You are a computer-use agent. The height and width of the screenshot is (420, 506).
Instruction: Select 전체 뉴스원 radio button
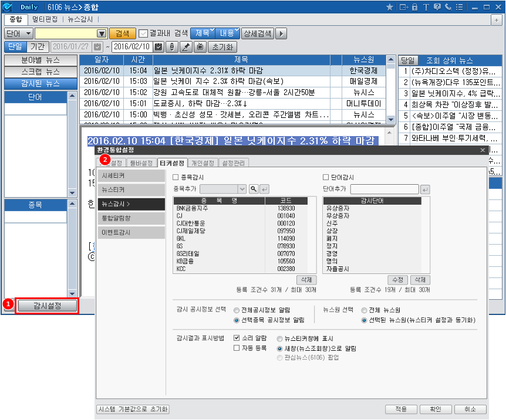[x=364, y=310]
